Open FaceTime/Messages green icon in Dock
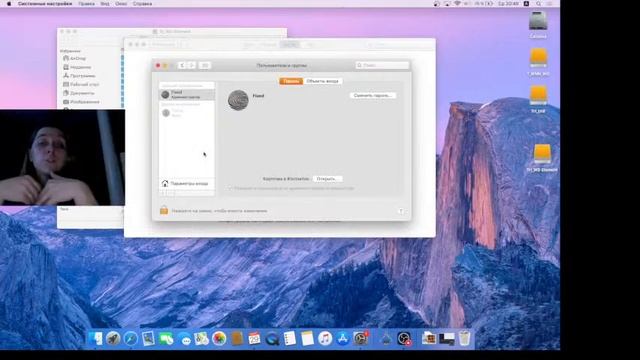The height and width of the screenshot is (360, 640). [166, 338]
